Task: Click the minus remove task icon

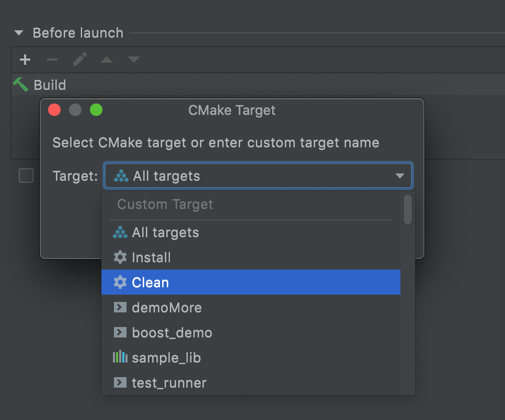Action: [52, 60]
